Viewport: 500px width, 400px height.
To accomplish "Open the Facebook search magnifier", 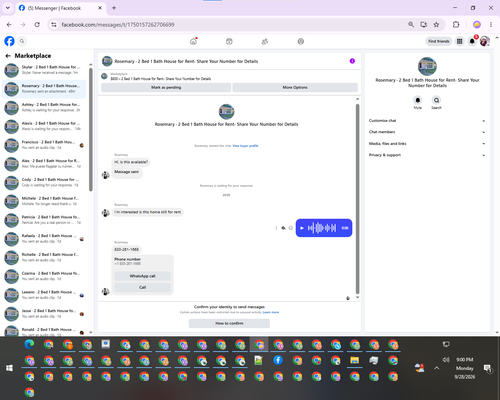I will pos(22,41).
